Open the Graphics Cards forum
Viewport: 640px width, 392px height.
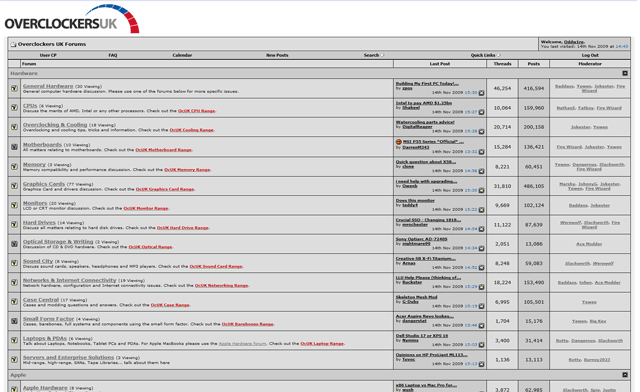pyautogui.click(x=44, y=184)
